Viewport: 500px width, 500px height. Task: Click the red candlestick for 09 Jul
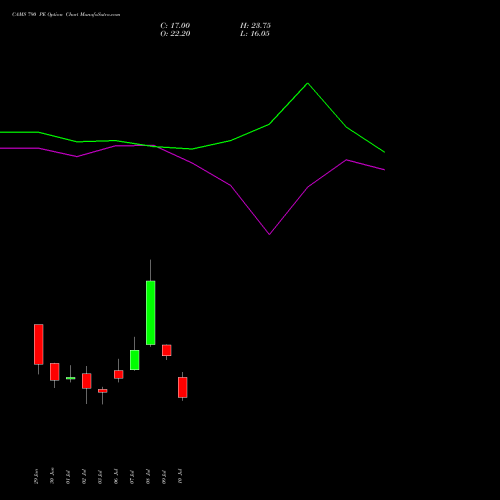[x=167, y=350]
